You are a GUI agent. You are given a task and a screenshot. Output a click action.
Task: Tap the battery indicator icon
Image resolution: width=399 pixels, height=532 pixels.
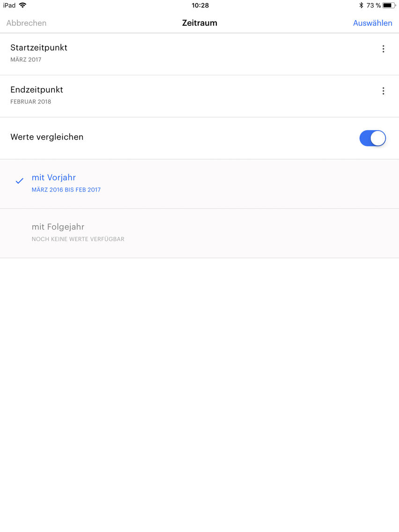point(389,5)
